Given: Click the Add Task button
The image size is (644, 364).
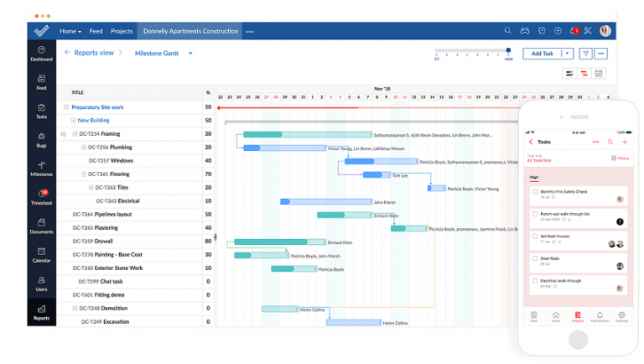Looking at the screenshot, I should [x=542, y=53].
